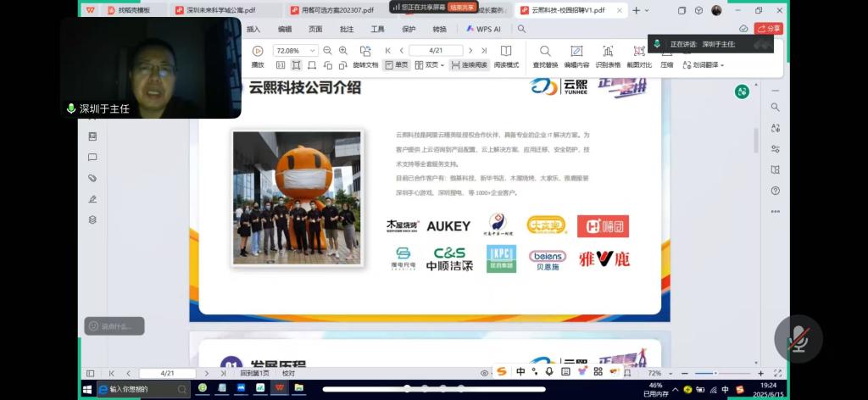This screenshot has height=400, width=868.
Task: Open the attachments paperclip icon in left sidebar
Action: 92,178
